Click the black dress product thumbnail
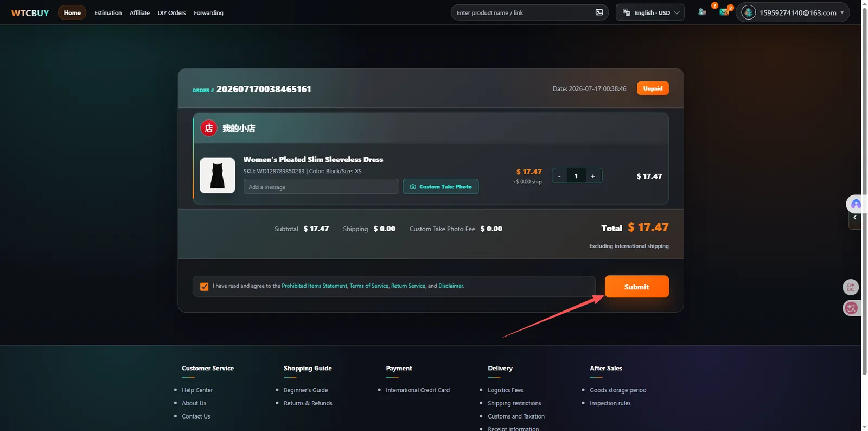The image size is (868, 431). coord(218,175)
